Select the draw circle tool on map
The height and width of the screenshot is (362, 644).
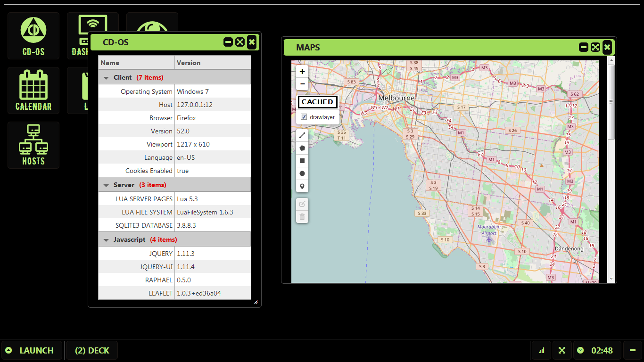[x=302, y=173]
